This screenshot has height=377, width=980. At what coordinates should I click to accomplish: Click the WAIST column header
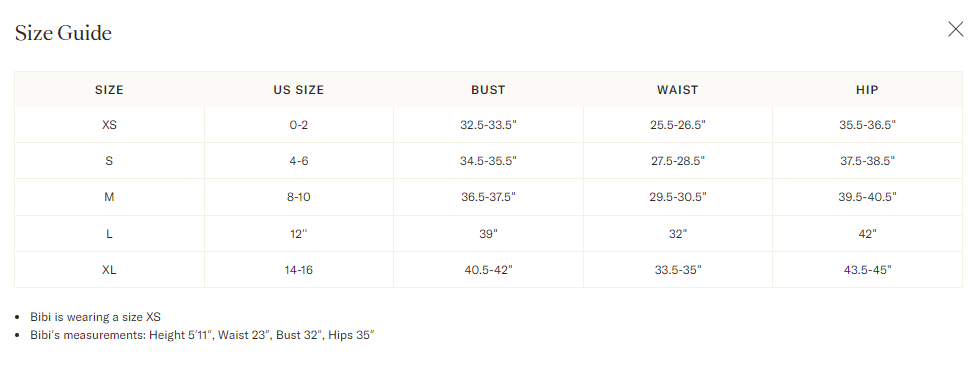(x=678, y=90)
